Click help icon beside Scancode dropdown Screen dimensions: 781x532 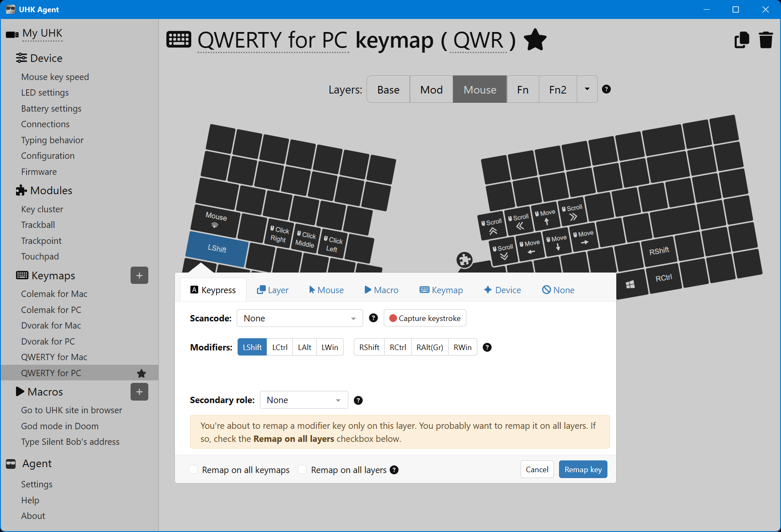tap(373, 318)
